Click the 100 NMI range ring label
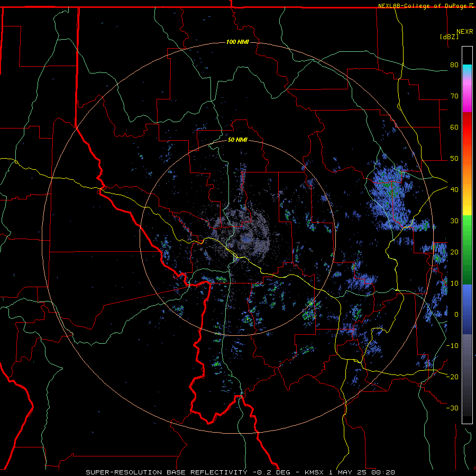This screenshot has height=476, width=476. (237, 42)
